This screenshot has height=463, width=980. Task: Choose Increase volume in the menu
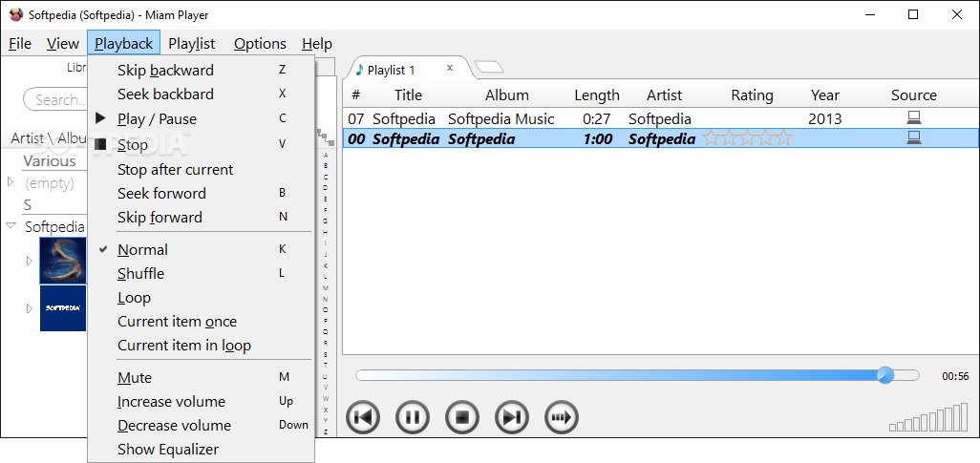[200, 401]
